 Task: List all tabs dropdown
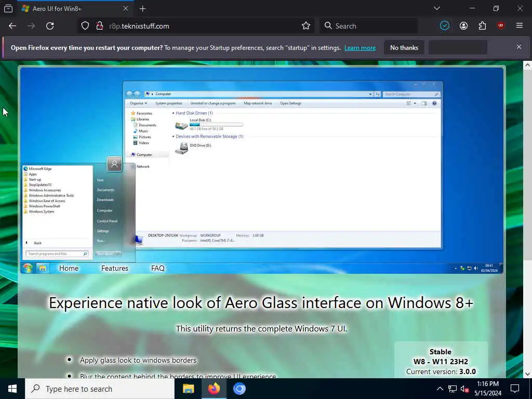pyautogui.click(x=436, y=8)
